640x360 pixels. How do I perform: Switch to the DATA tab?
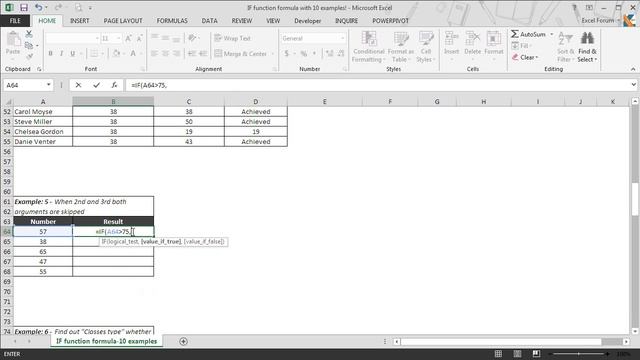pyautogui.click(x=209, y=21)
